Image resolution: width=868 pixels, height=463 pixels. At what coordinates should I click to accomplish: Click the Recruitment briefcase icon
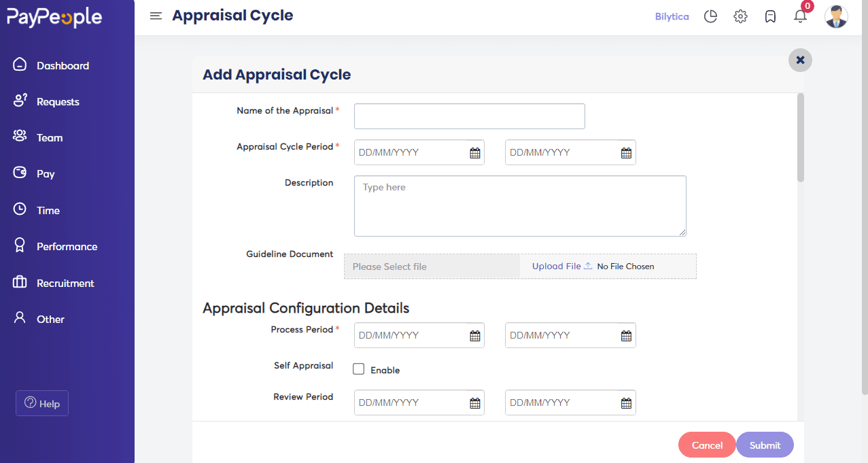pos(20,282)
